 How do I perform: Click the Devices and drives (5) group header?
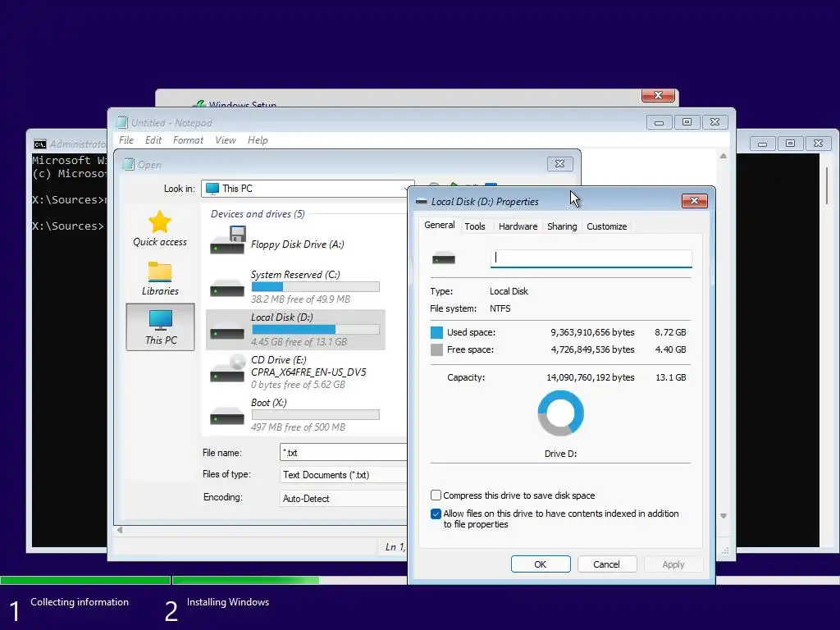coord(258,214)
